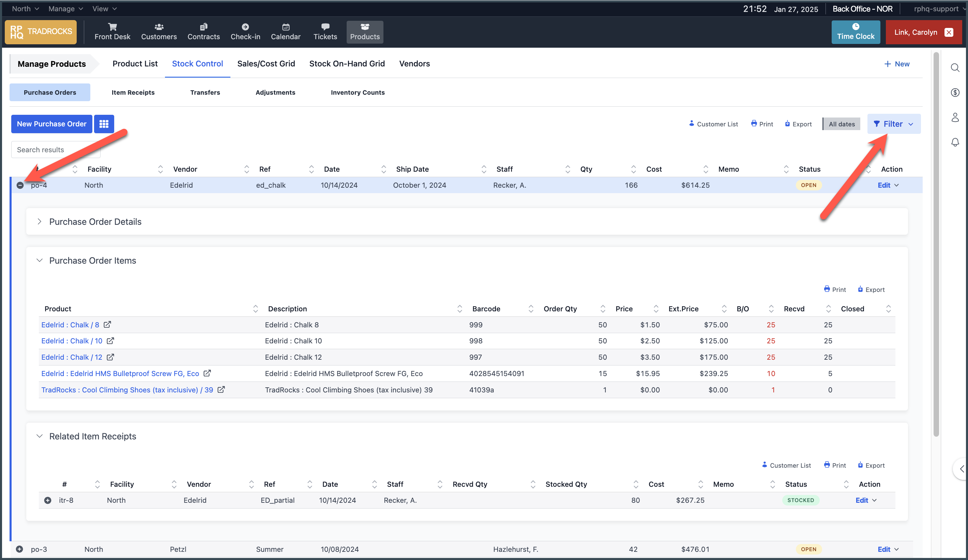
Task: Open the Edit dropdown for po-3
Action: coord(888,549)
